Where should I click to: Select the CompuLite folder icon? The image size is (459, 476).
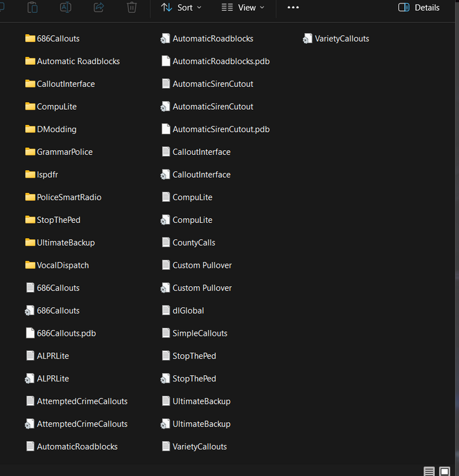(x=30, y=106)
